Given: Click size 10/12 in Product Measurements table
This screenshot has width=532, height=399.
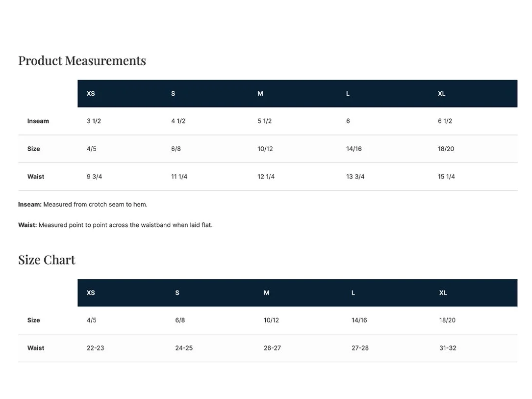Looking at the screenshot, I should (x=265, y=149).
